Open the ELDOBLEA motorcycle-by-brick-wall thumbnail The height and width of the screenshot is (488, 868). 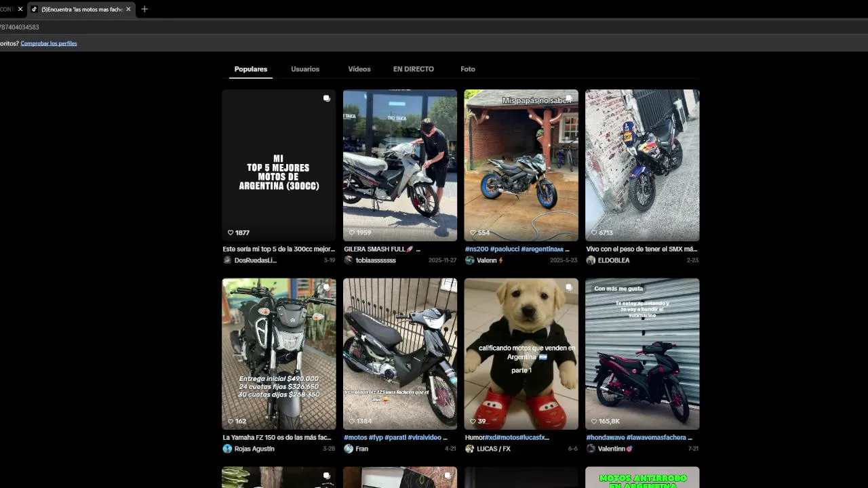pos(642,165)
